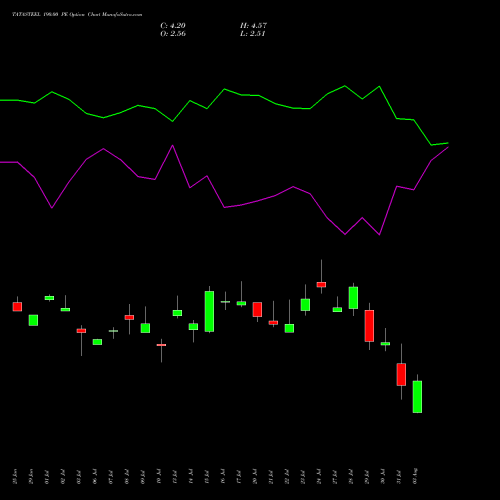500x500 pixels.
Task: Click the 15 Jul date label
Action: click(207, 477)
